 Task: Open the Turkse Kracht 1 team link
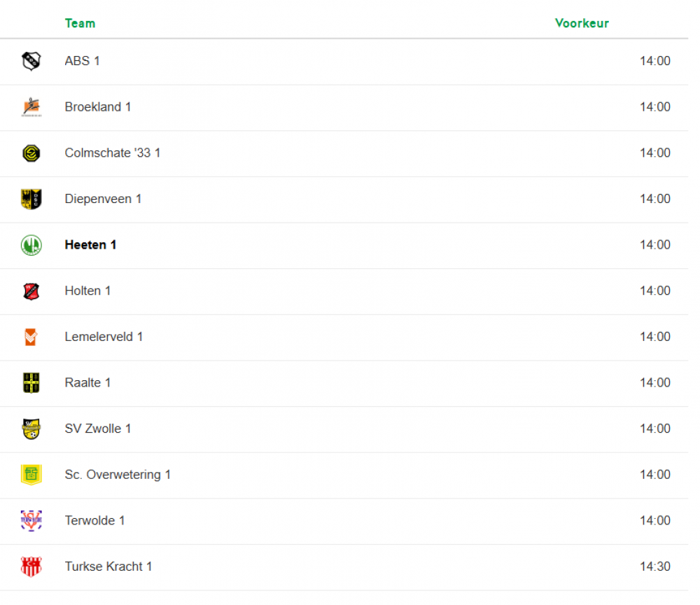108,566
